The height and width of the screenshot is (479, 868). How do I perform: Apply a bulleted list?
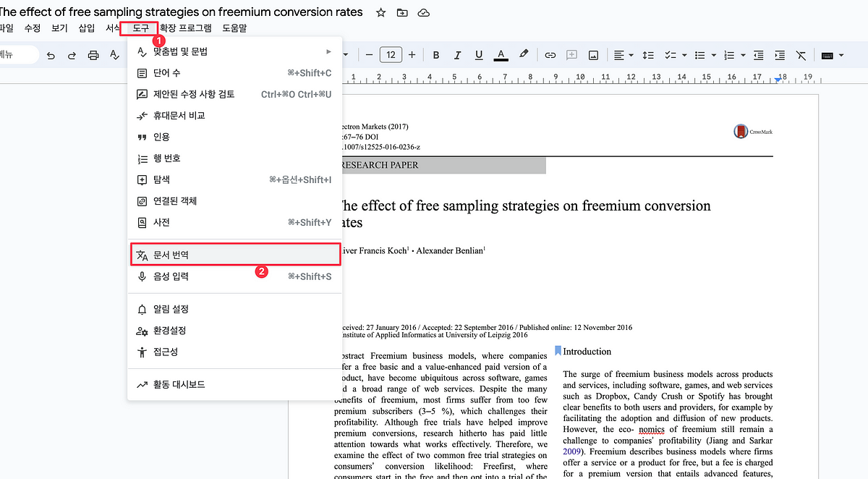(x=701, y=55)
